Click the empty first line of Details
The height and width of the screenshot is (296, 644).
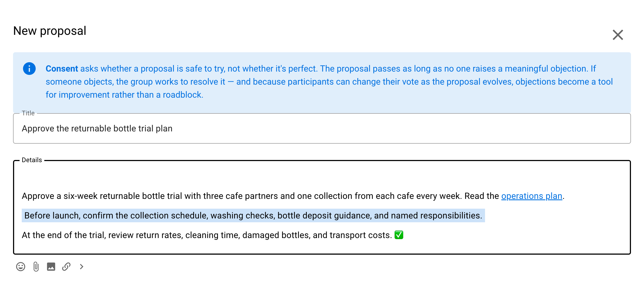(322, 176)
